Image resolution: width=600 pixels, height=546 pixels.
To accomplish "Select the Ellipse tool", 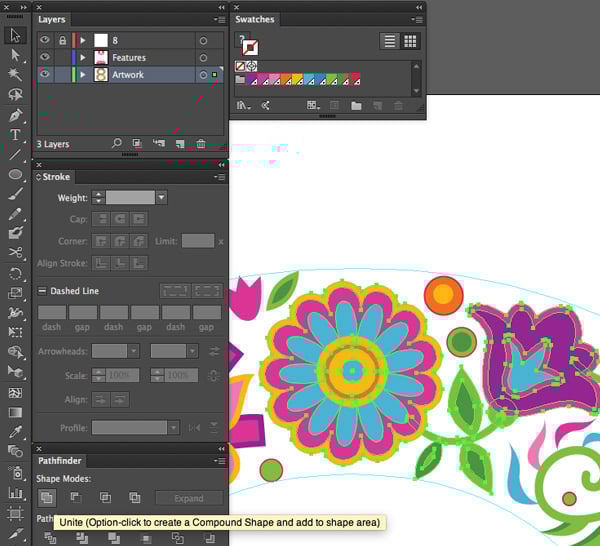I will tap(15, 174).
